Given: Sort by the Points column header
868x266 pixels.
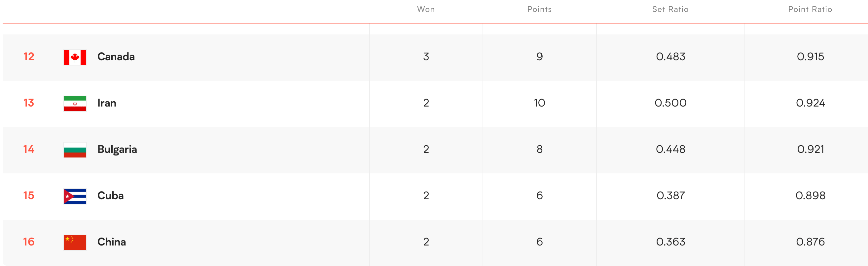Looking at the screenshot, I should 539,10.
